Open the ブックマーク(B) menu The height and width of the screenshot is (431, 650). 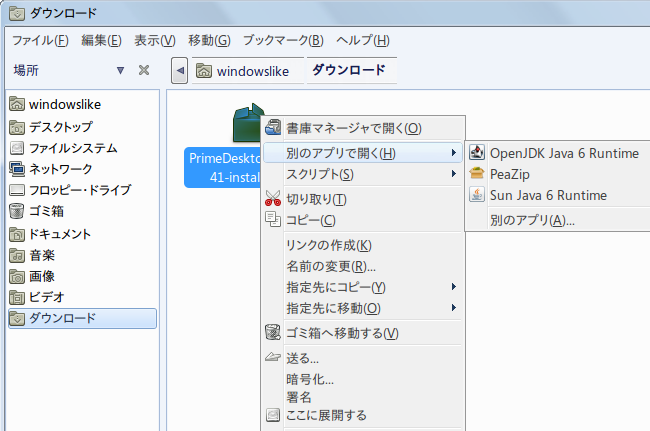(x=283, y=41)
